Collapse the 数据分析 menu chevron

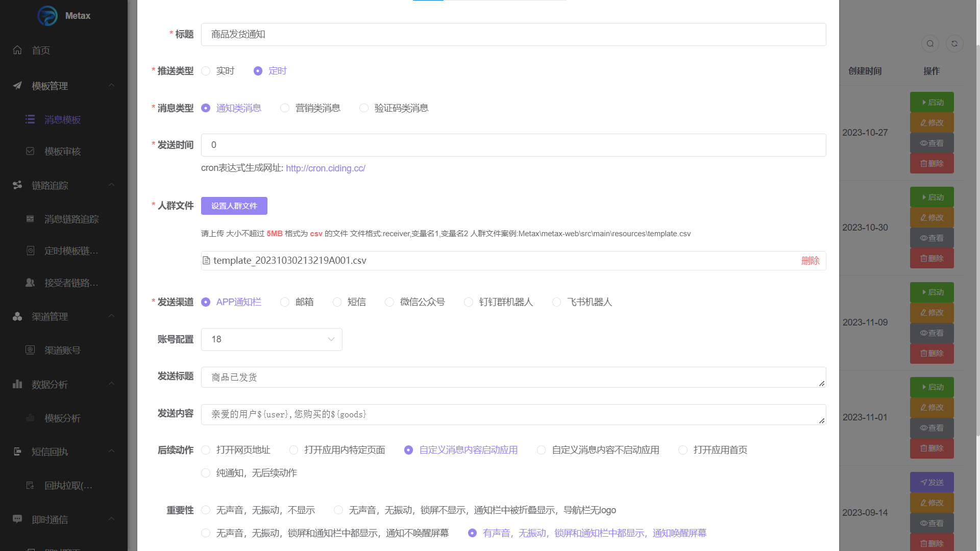pyautogui.click(x=111, y=384)
